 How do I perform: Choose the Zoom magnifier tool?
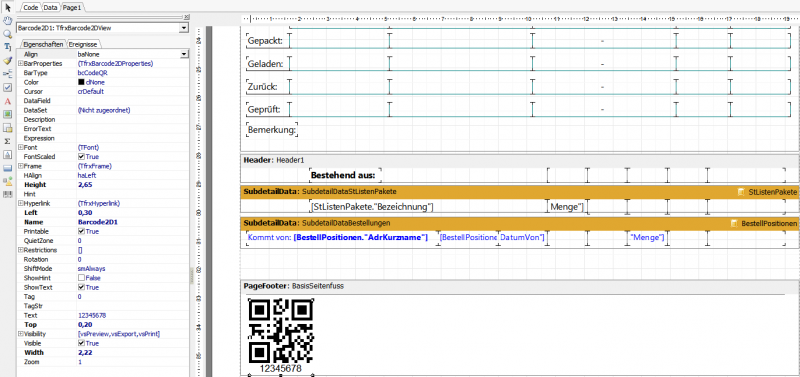[x=8, y=34]
